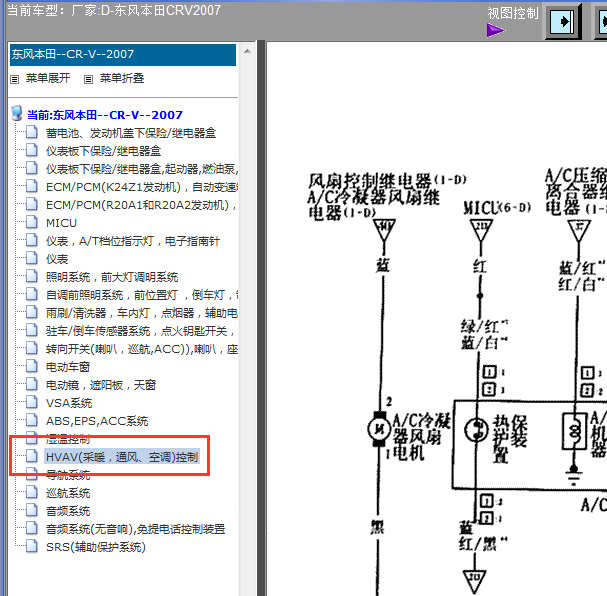Open 音频系统 entry
The width and height of the screenshot is (607, 596).
[68, 511]
